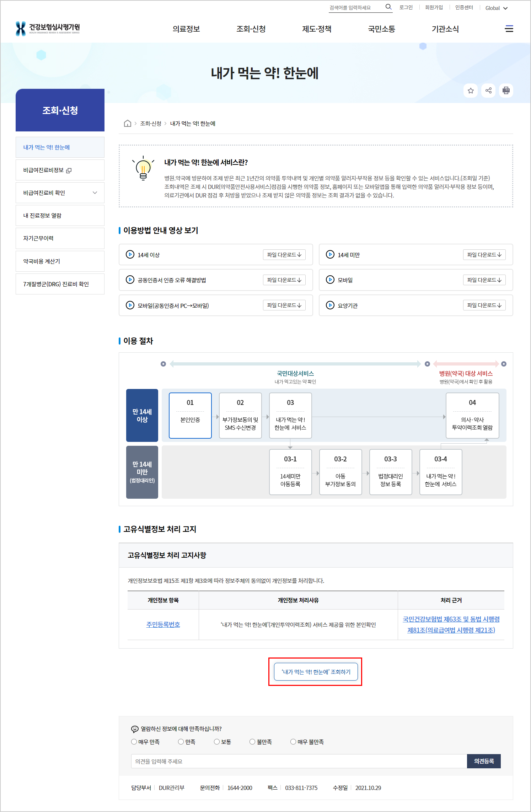531x812 pixels.
Task: Play the 요양기관 guide video
Action: pos(330,305)
